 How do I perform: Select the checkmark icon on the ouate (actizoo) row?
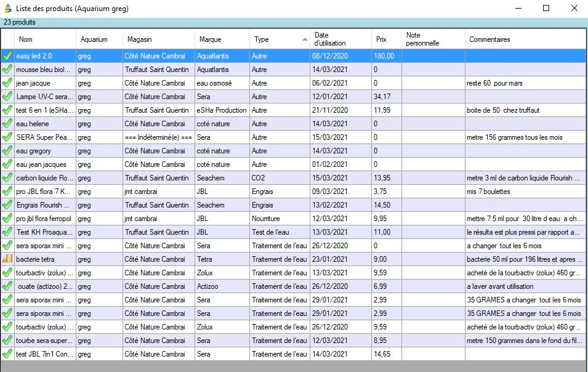pyautogui.click(x=7, y=286)
